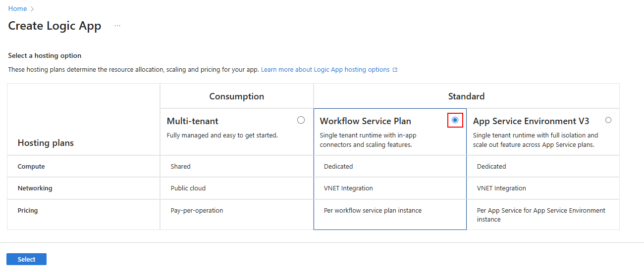
Task: Click the Multi-tenant plan title
Action: 192,121
